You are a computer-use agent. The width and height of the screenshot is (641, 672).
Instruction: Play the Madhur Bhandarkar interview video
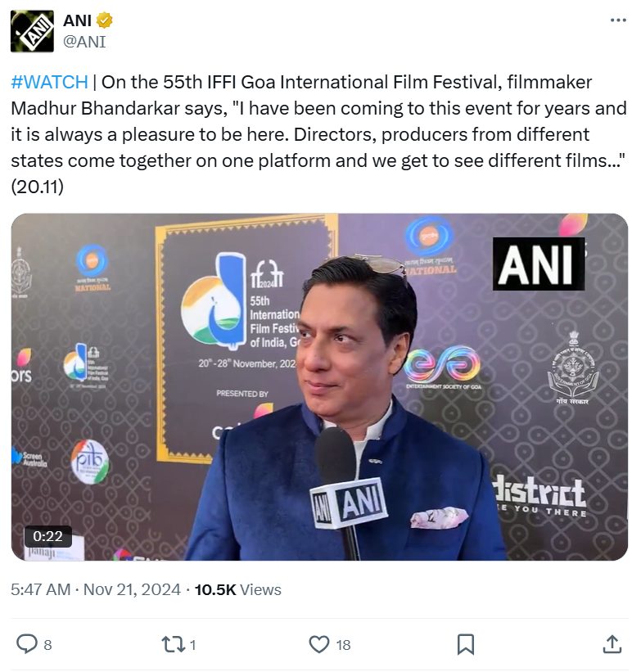point(319,386)
